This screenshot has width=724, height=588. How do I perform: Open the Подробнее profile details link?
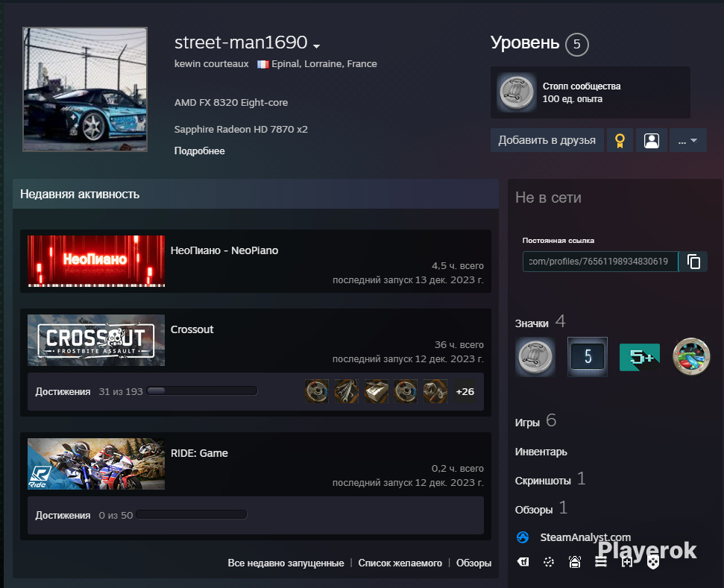point(200,151)
